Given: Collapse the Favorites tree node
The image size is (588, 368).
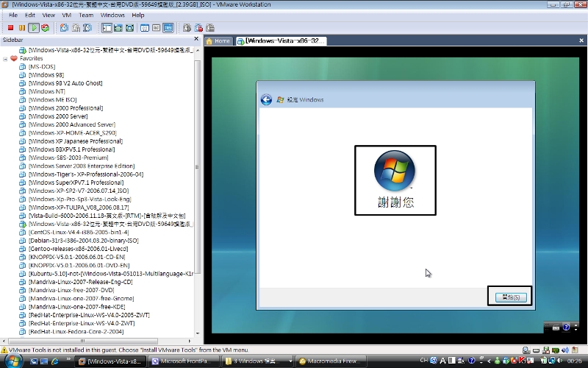Looking at the screenshot, I should [x=5, y=59].
